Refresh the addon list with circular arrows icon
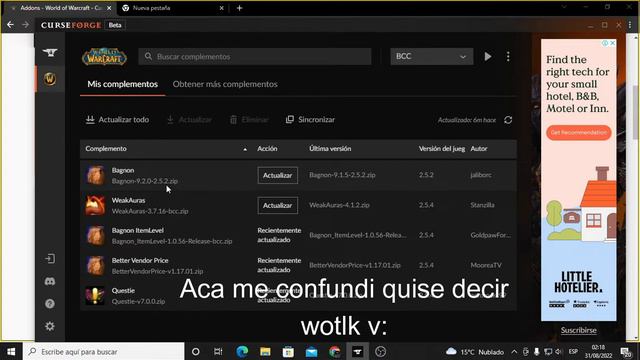Screen dimensions: 640x360 (x=508, y=120)
